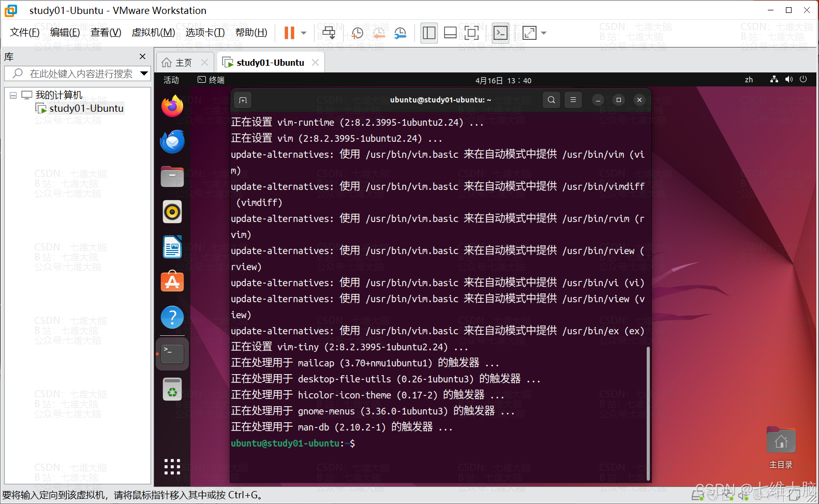819x504 pixels.
Task: Click the sound card status bar icon
Action: (x=743, y=497)
